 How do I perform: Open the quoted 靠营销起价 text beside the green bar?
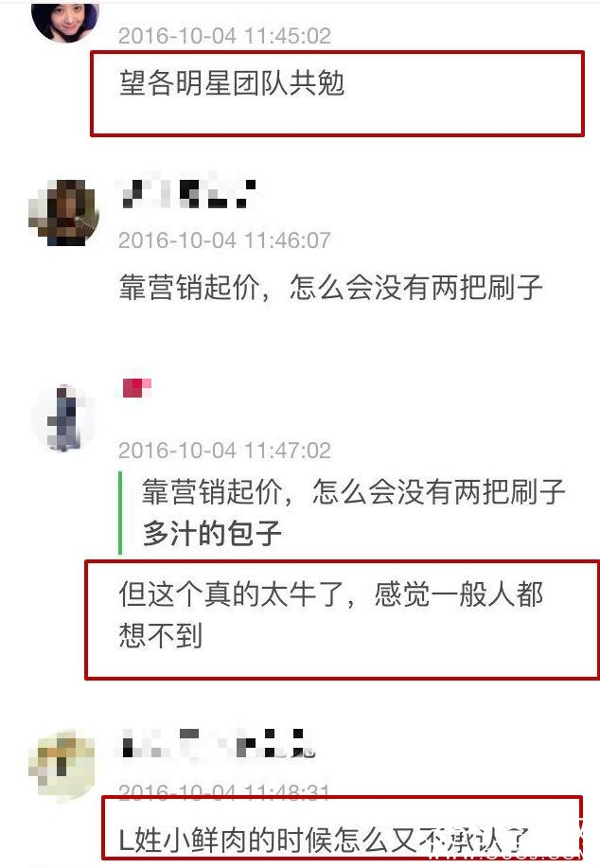coord(353,492)
